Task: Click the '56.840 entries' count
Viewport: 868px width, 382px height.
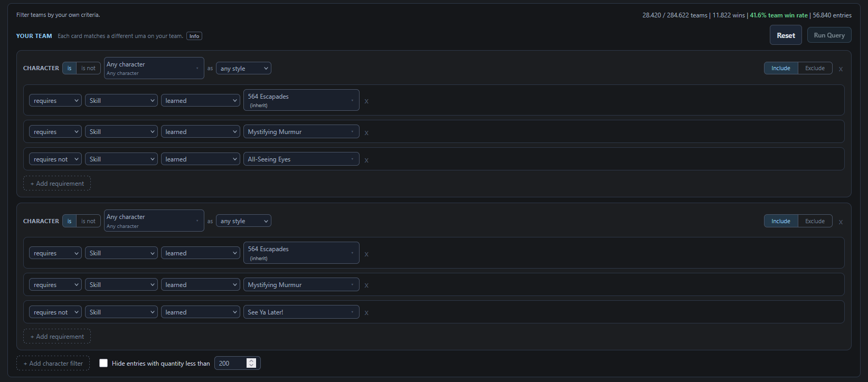Action: (832, 15)
